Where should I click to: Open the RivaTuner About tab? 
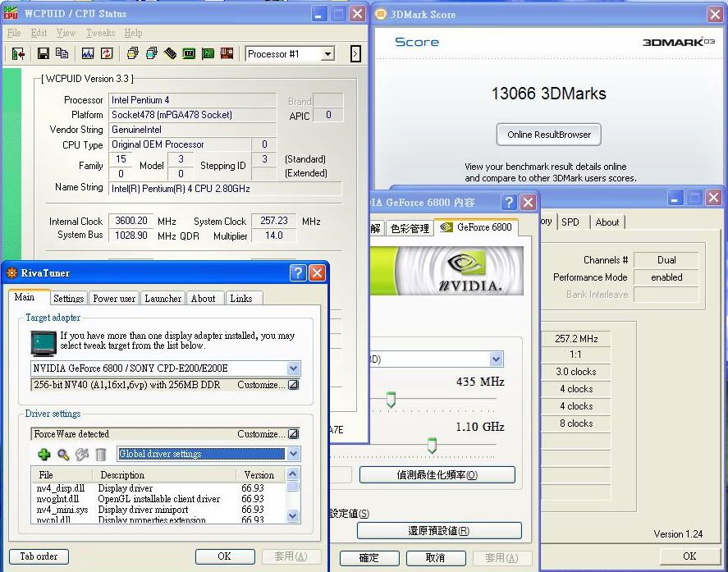(x=204, y=299)
